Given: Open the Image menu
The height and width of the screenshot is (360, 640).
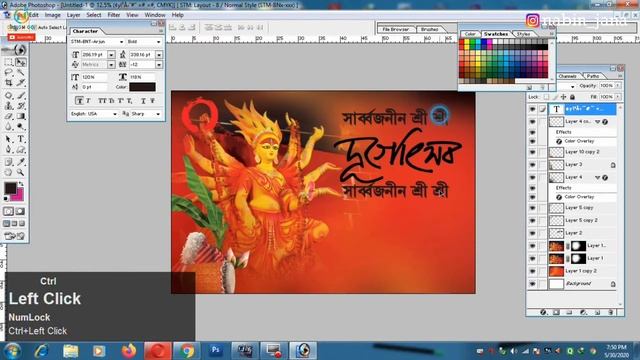Looking at the screenshot, I should [x=53, y=15].
